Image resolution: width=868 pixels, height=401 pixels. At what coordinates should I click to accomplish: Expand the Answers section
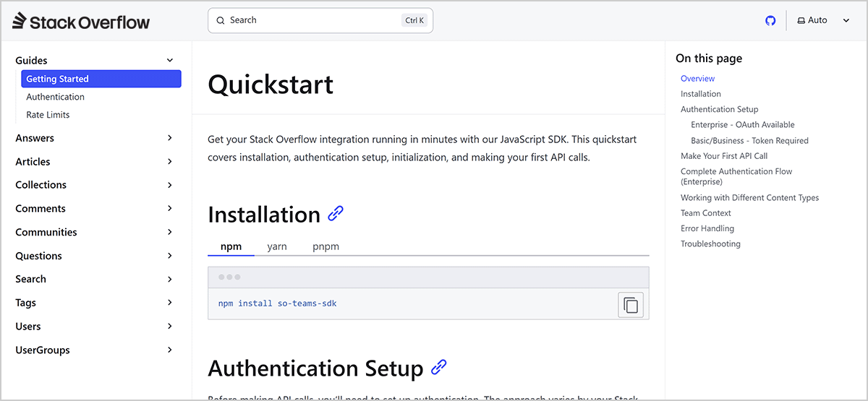[x=170, y=138]
